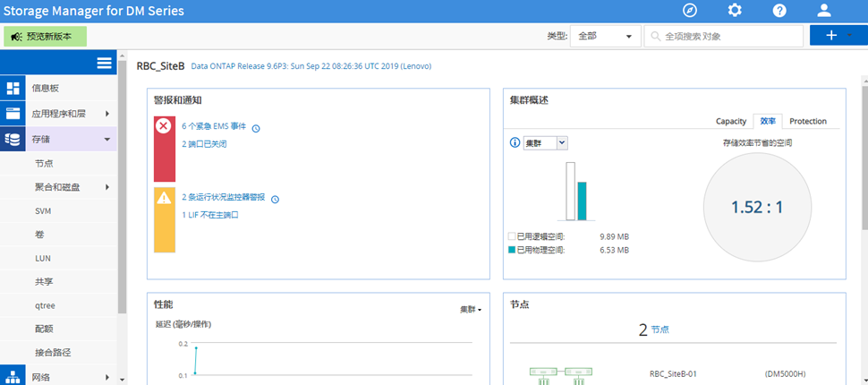Screen dimensions: 868x385
Task: Click the yellow warning triangle icon
Action: point(164,198)
